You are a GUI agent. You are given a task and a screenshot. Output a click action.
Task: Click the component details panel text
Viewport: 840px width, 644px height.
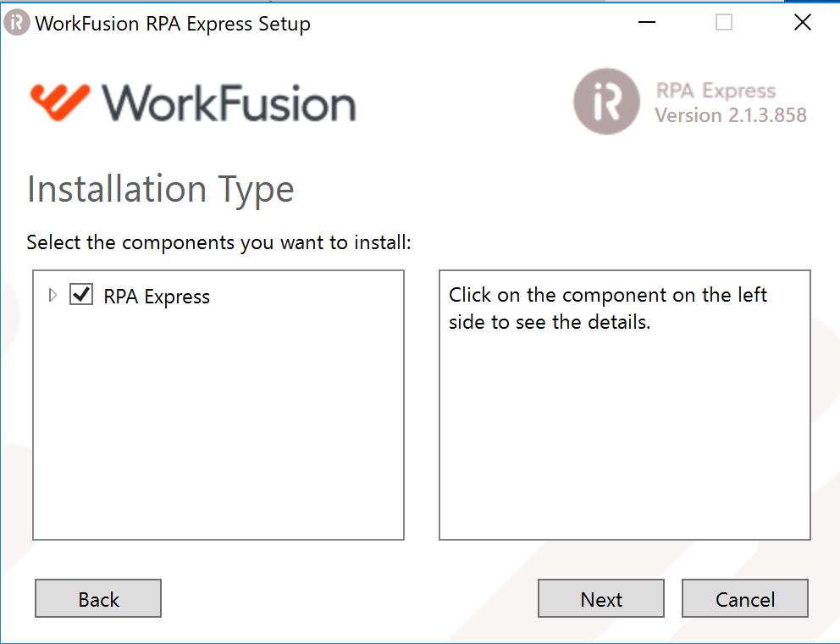click(606, 308)
